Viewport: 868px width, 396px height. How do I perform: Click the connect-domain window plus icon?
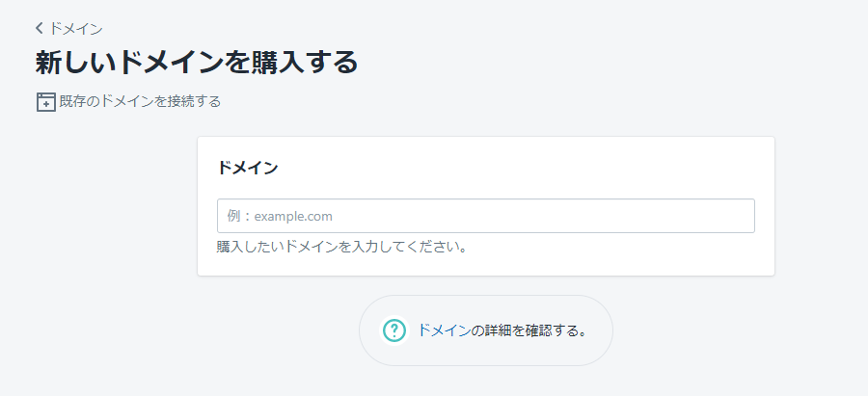coord(46,102)
